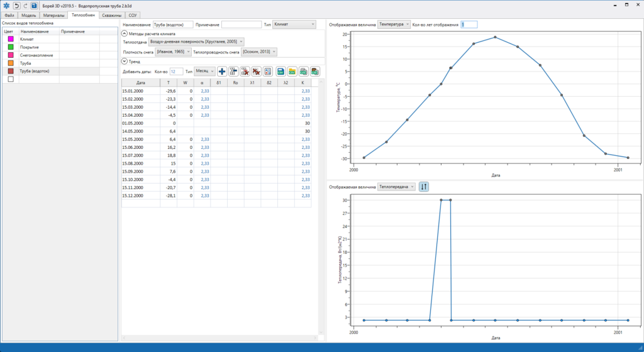The height and width of the screenshot is (352, 644).
Task: Select Покрытие in the heat exchange list
Action: click(30, 47)
